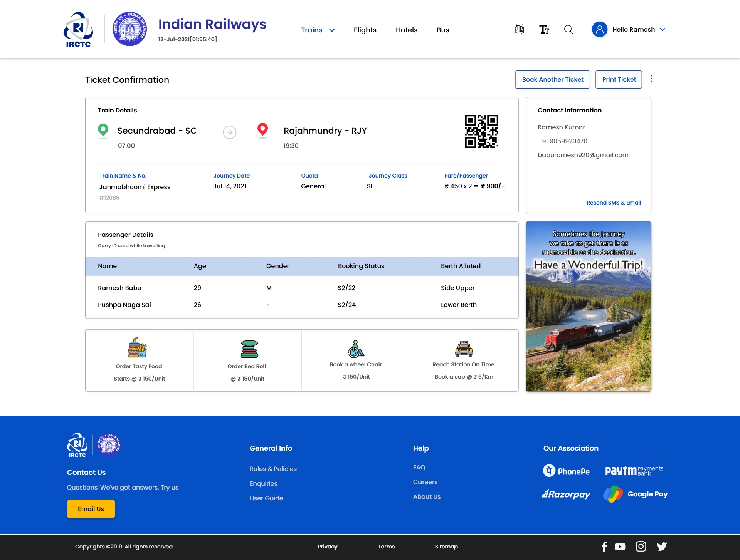Go to the Flights menu item
The width and height of the screenshot is (740, 560).
365,30
